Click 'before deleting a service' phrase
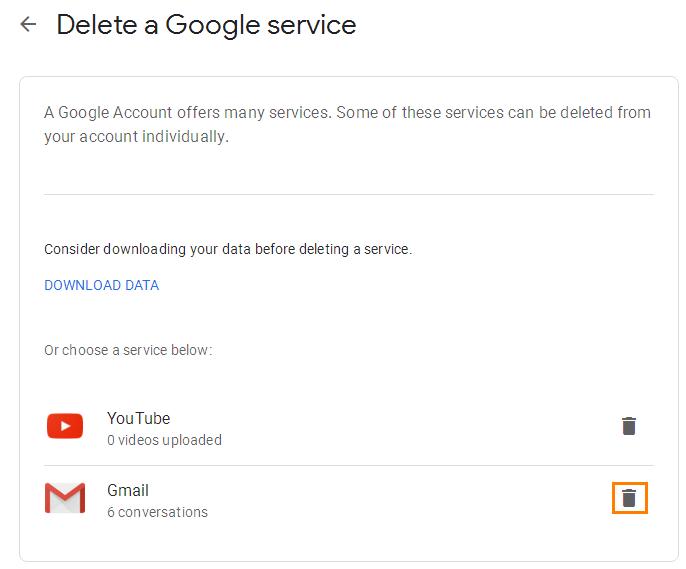 click(x=333, y=249)
